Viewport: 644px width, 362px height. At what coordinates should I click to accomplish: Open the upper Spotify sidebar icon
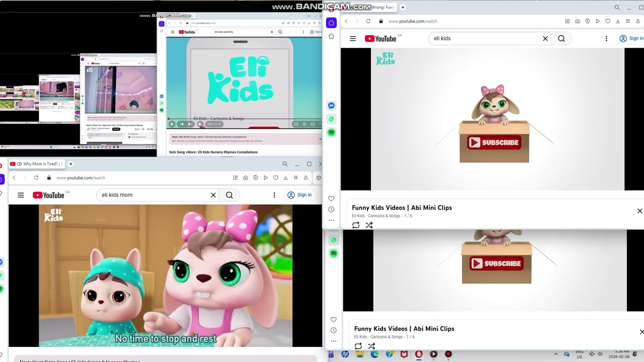(x=331, y=132)
